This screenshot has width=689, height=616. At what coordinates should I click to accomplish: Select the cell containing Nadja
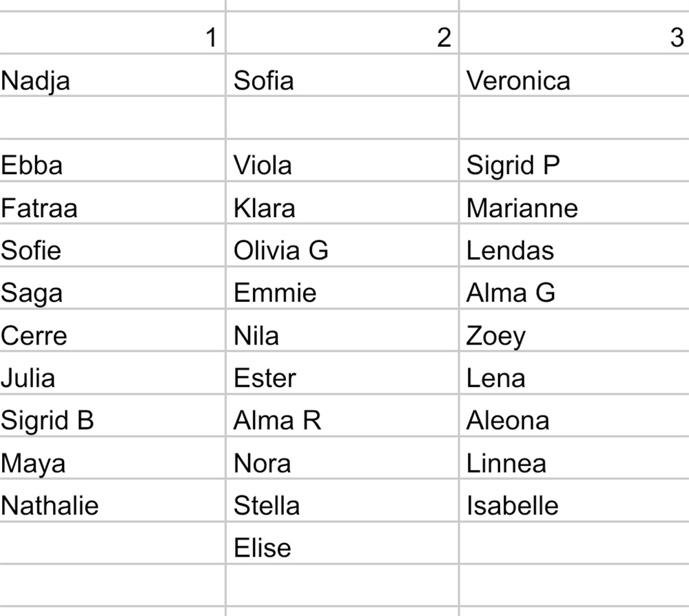pos(36,81)
